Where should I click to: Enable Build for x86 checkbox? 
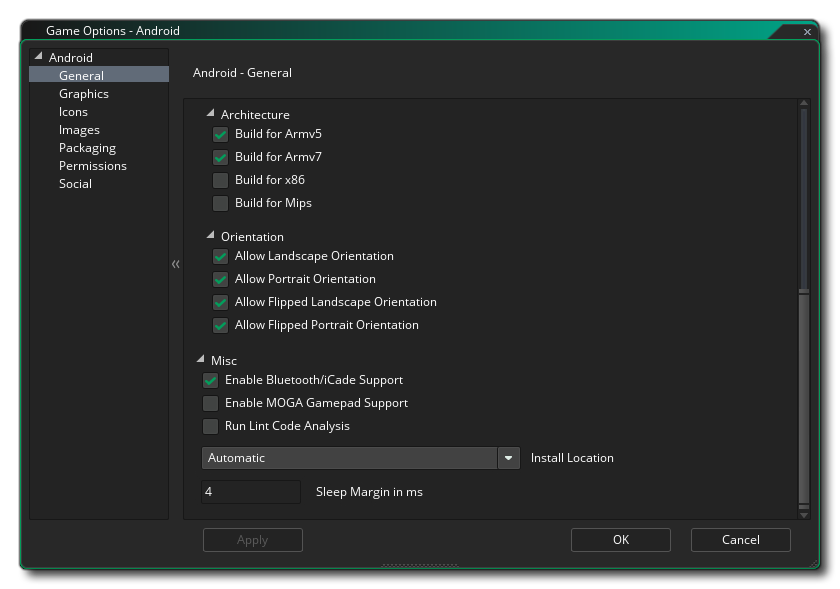point(220,180)
